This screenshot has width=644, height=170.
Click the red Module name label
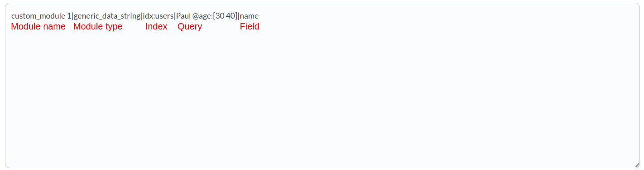pos(38,26)
